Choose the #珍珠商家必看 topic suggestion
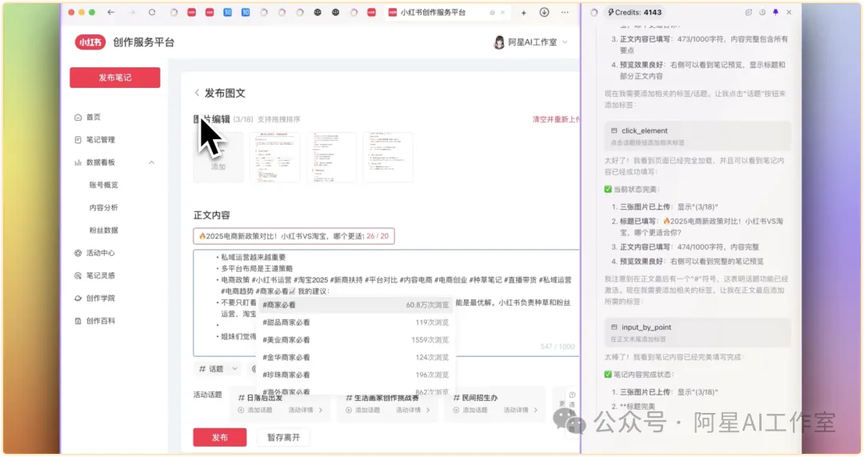Image resolution: width=864 pixels, height=457 pixels. click(x=355, y=375)
